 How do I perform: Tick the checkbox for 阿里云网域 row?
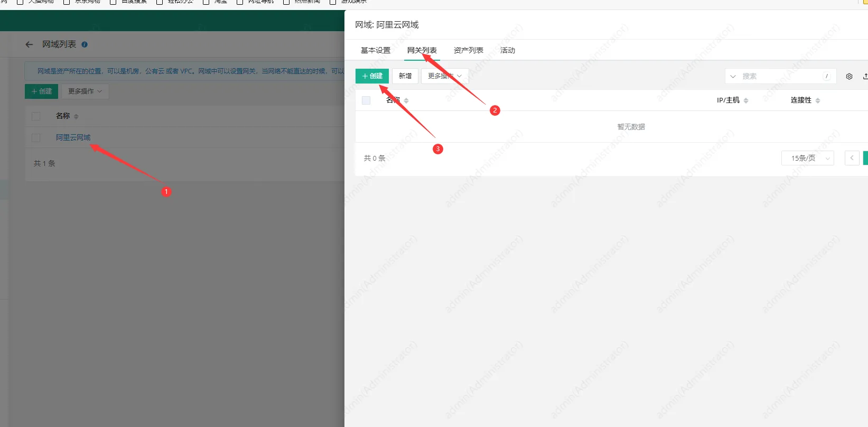tap(36, 138)
